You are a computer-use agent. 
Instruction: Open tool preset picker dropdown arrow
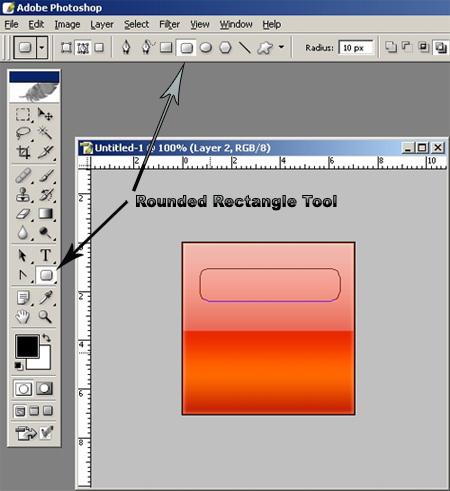point(42,47)
